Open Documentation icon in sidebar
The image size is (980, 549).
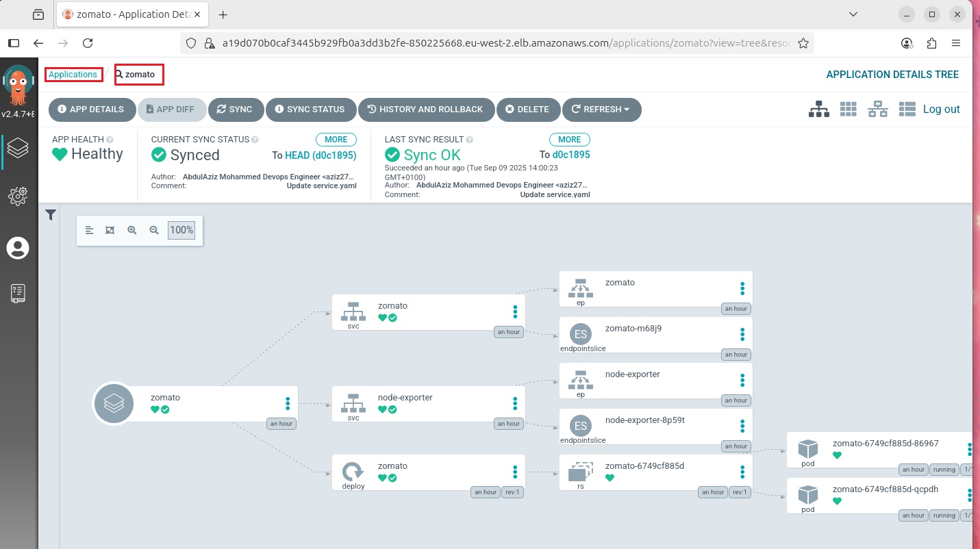[18, 293]
